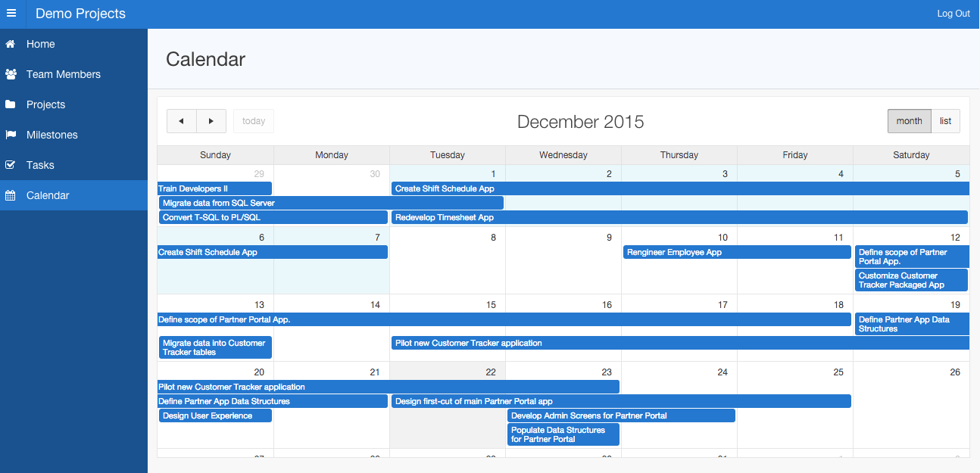The image size is (980, 473).
Task: Open Projects using the folder icon
Action: click(10, 104)
